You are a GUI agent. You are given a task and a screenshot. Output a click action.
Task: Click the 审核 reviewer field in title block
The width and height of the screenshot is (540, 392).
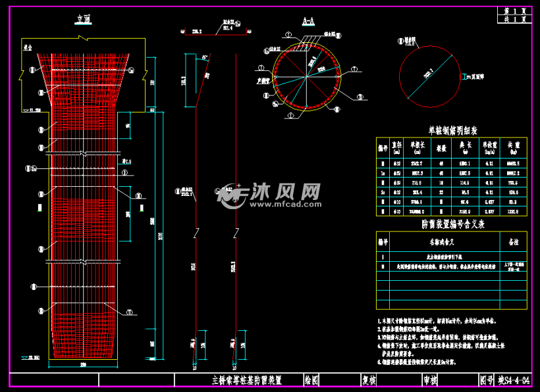pos(429,380)
